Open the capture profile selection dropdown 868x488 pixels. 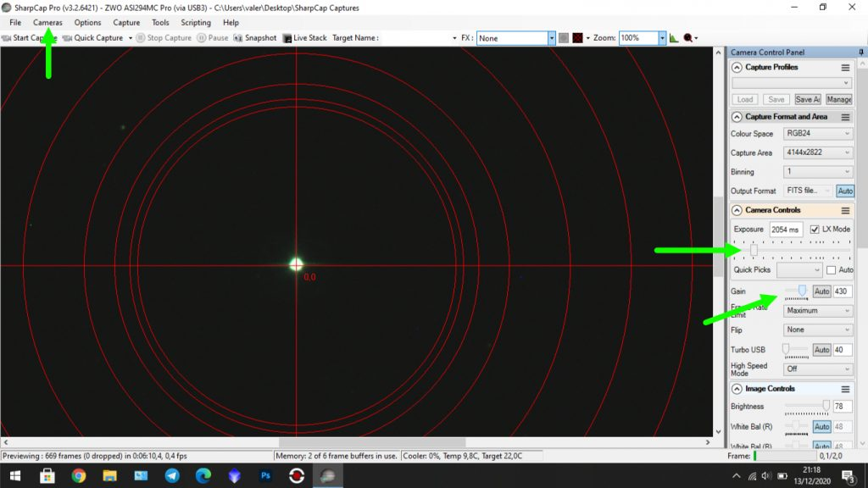792,83
